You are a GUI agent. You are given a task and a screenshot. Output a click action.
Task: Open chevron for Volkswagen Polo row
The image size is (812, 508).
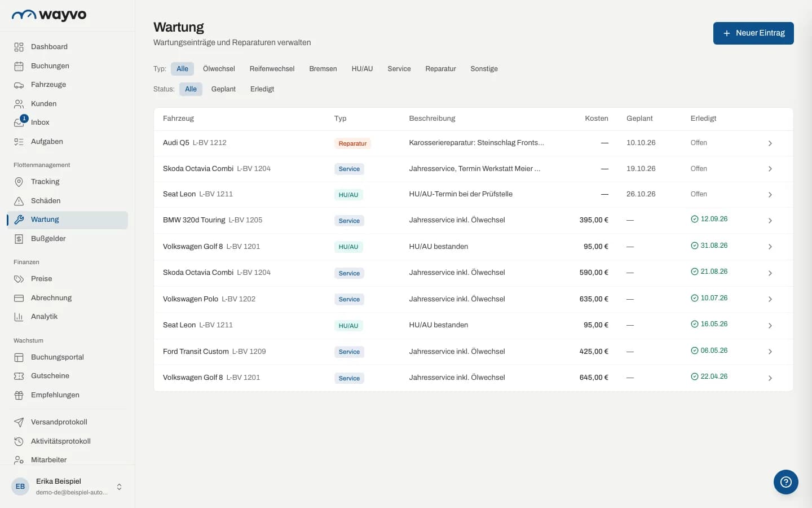pyautogui.click(x=770, y=299)
